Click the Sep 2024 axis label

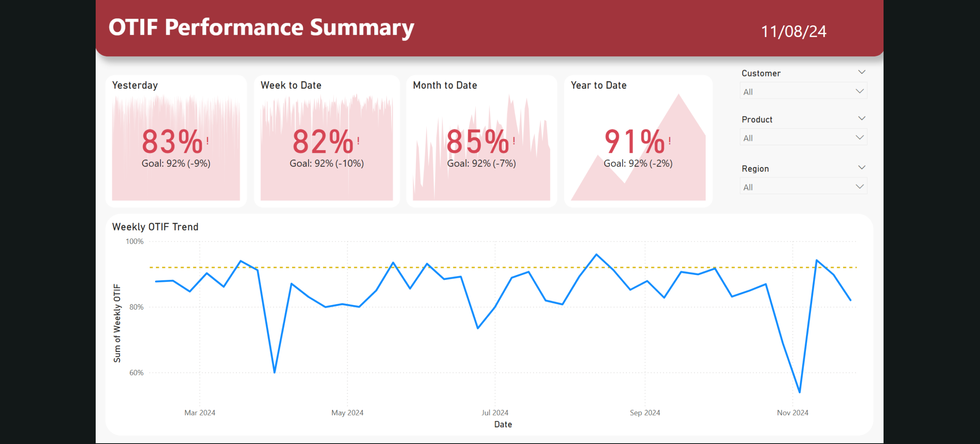tap(645, 413)
